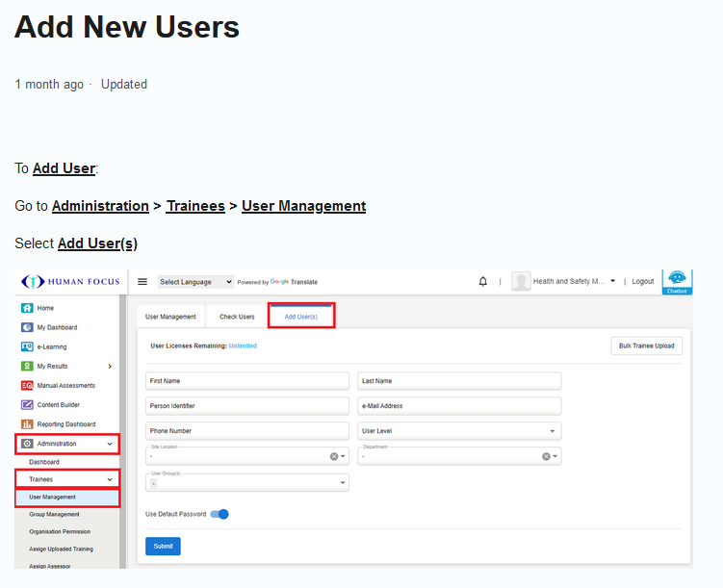Click the First Name input field

pyautogui.click(x=247, y=381)
